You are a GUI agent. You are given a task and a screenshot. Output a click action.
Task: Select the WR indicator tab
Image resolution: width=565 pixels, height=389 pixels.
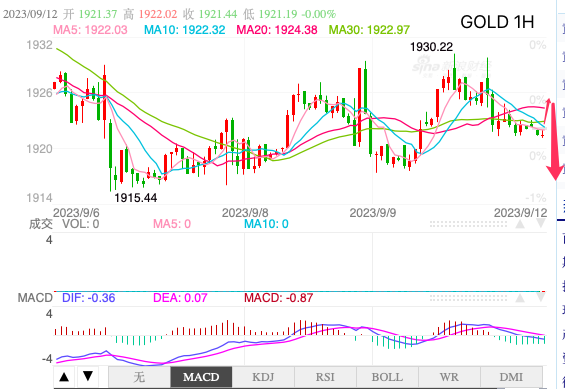coord(449,377)
